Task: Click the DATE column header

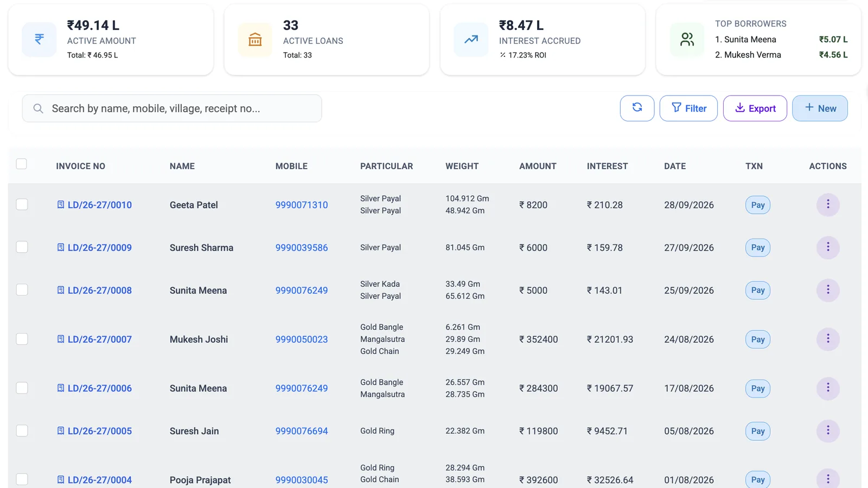Action: click(x=675, y=166)
